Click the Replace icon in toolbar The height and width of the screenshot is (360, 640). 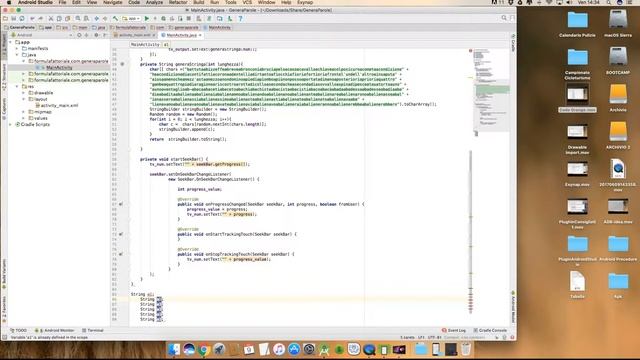[x=86, y=18]
